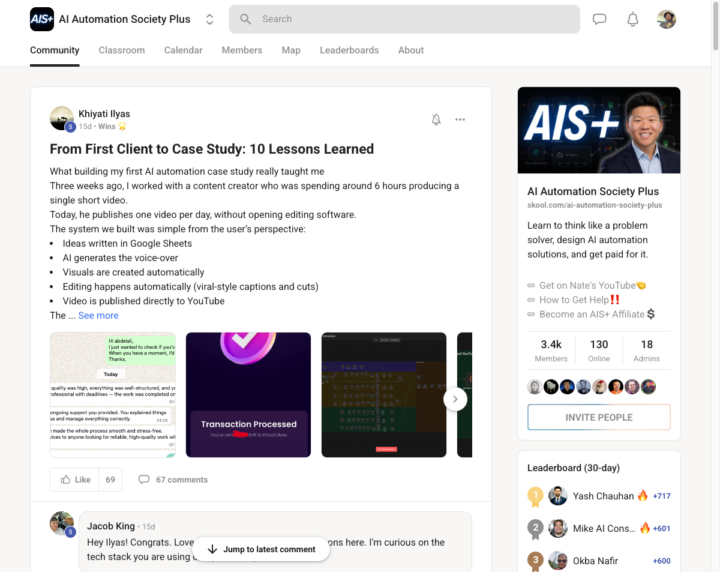Open the post three-dot options menu
Viewport: 720px width, 572px height.
tap(460, 119)
